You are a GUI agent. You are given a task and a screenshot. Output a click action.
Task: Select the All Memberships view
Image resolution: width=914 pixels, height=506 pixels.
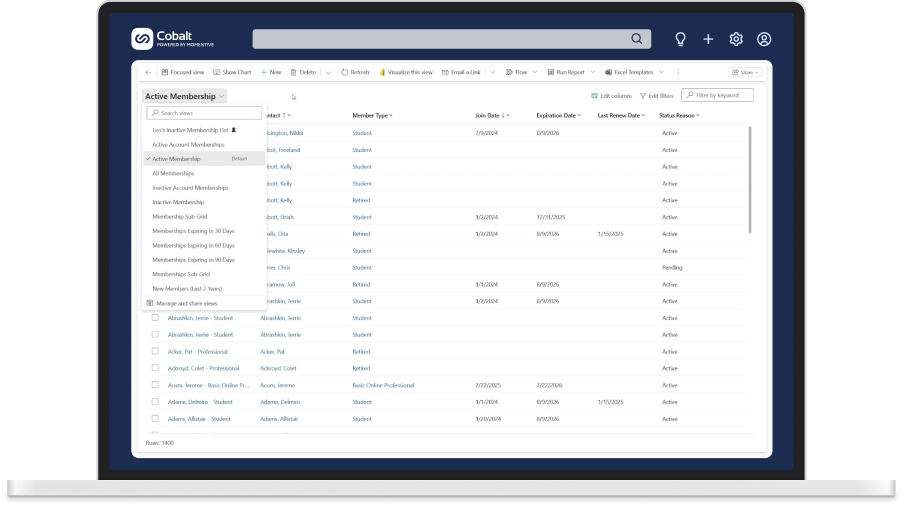pos(173,173)
